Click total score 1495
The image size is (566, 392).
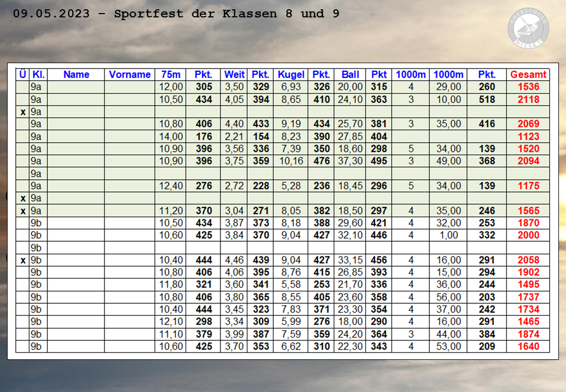[528, 284]
